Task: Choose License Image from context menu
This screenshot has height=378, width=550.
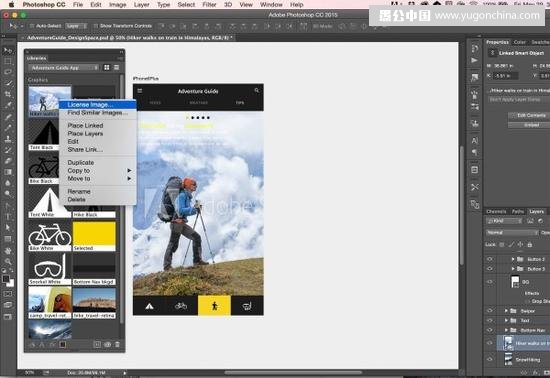Action: click(98, 104)
